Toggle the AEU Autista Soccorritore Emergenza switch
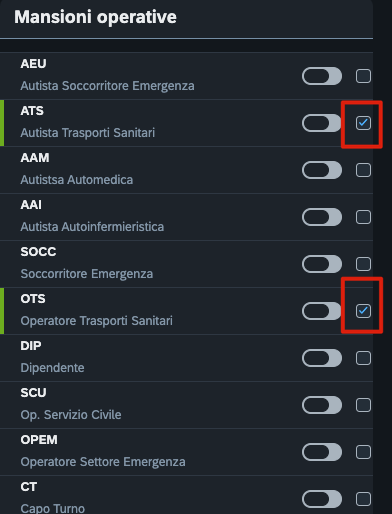Screen dimensions: 392x514 click(322, 76)
